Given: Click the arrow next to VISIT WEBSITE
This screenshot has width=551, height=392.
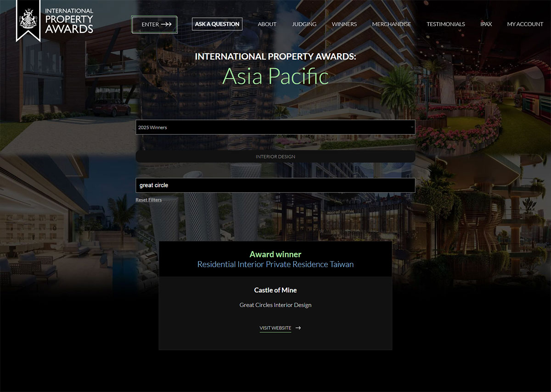Looking at the screenshot, I should (298, 328).
